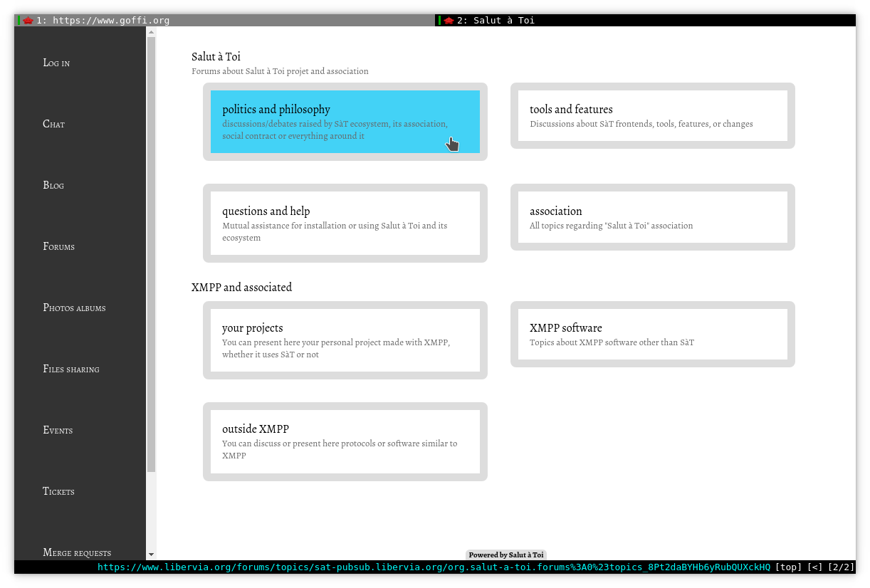Open Files sharing in sidebar

pyautogui.click(x=71, y=369)
